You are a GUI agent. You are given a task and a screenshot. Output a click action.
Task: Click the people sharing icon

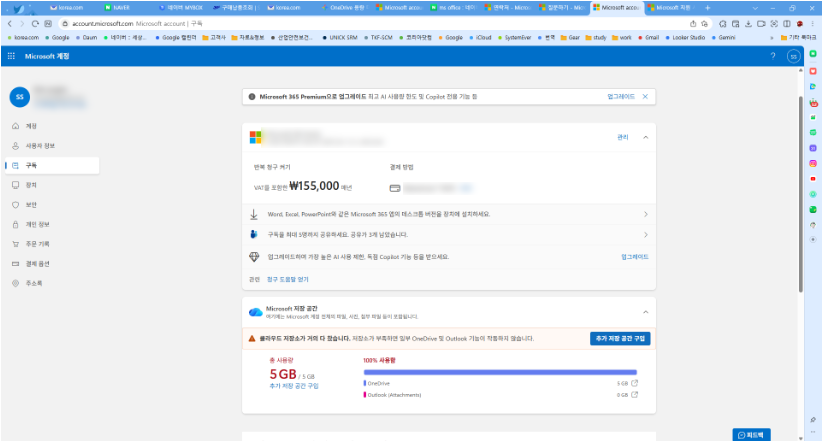click(254, 235)
